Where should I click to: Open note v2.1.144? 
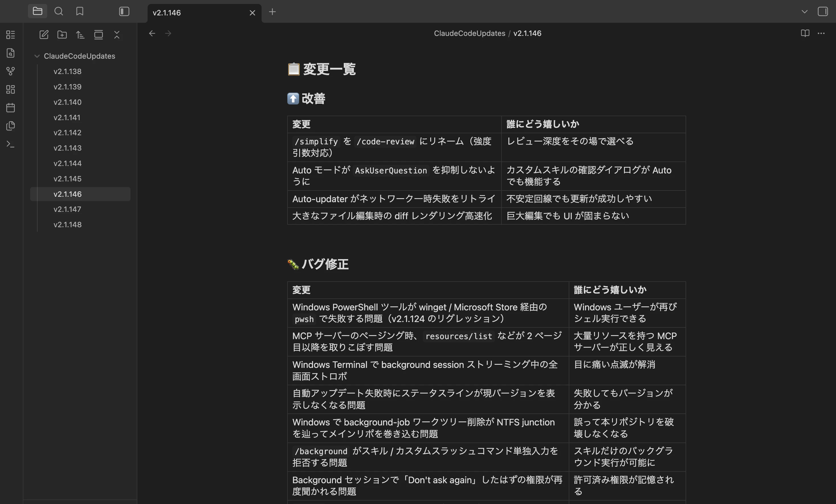80,163
